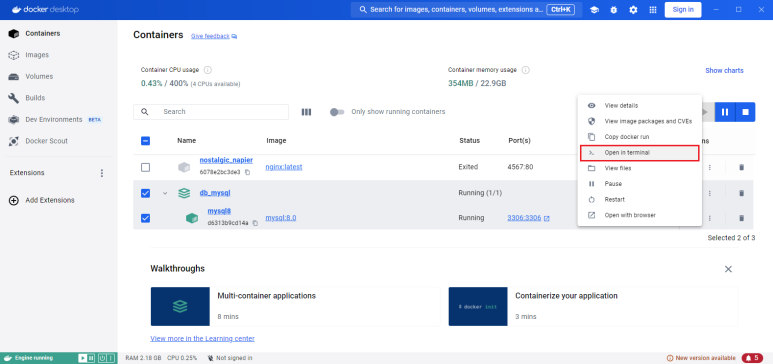This screenshot has width=773, height=364.
Task: Select View details in the context menu
Action: [x=640, y=106]
